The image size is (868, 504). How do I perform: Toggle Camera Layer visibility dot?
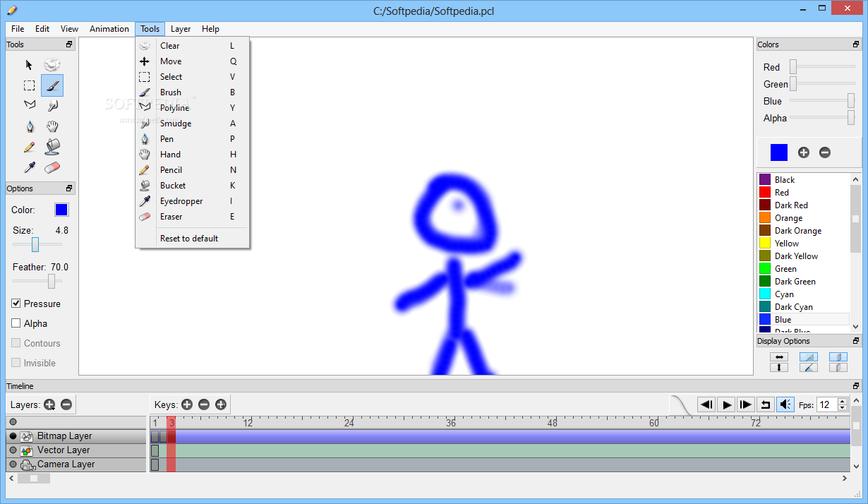13,464
